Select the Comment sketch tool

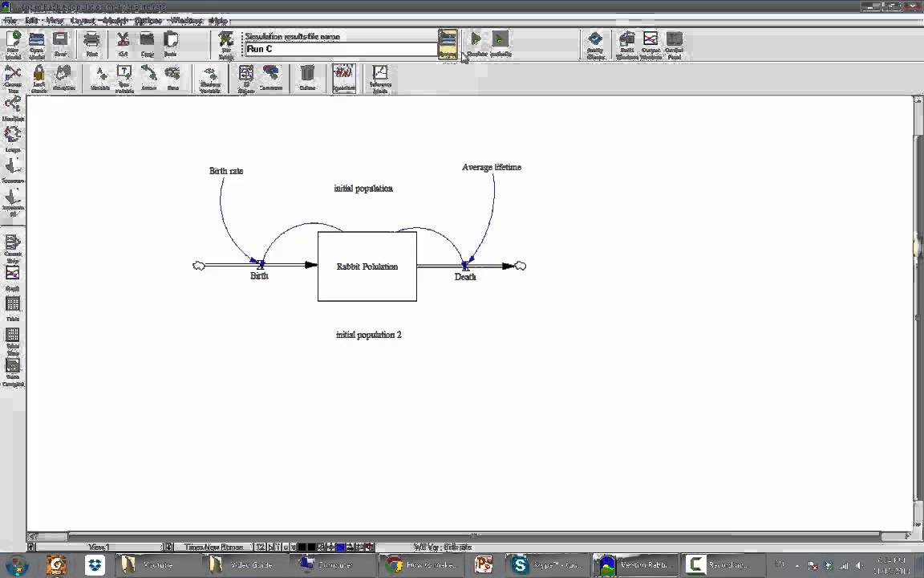(x=270, y=79)
